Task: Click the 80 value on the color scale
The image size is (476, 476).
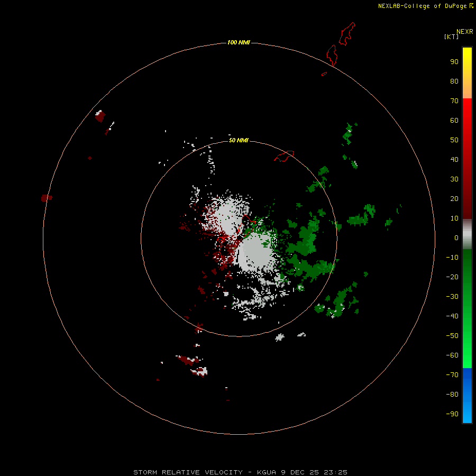Action: [454, 81]
